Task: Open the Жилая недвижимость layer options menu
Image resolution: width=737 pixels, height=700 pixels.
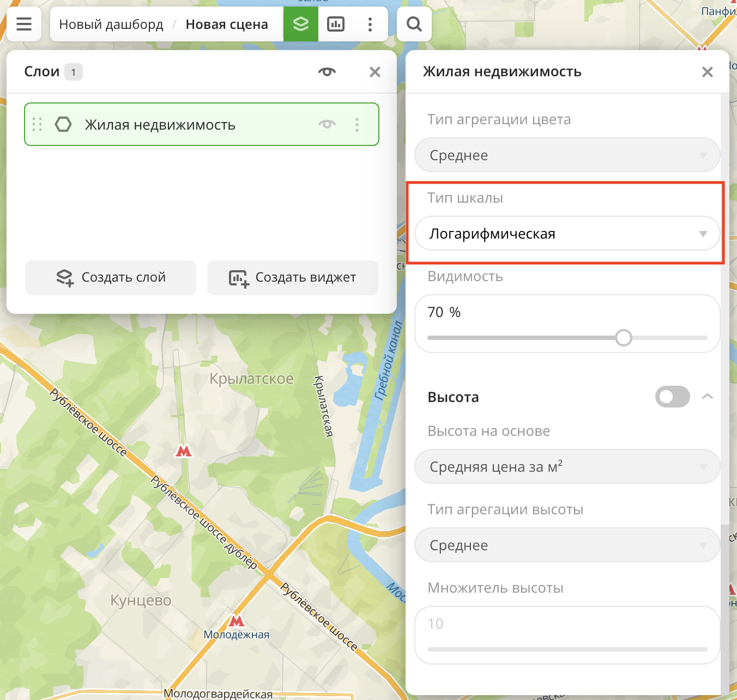Action: pos(357,125)
